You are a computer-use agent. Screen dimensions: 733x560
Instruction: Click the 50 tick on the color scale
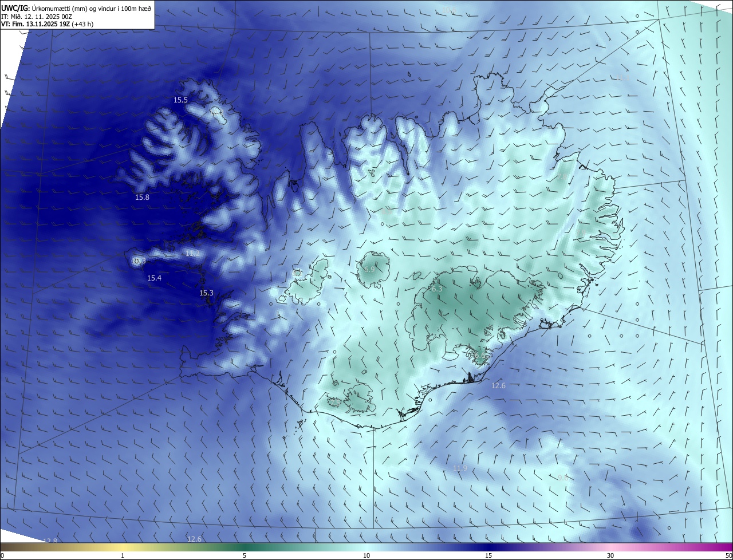728,555
